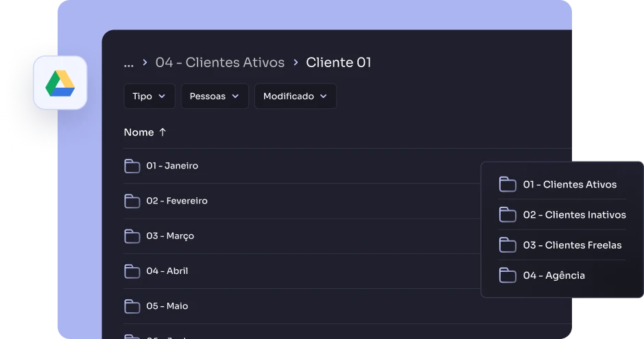
Task: Click folder icon beside 03 - Março
Action: pos(132,236)
